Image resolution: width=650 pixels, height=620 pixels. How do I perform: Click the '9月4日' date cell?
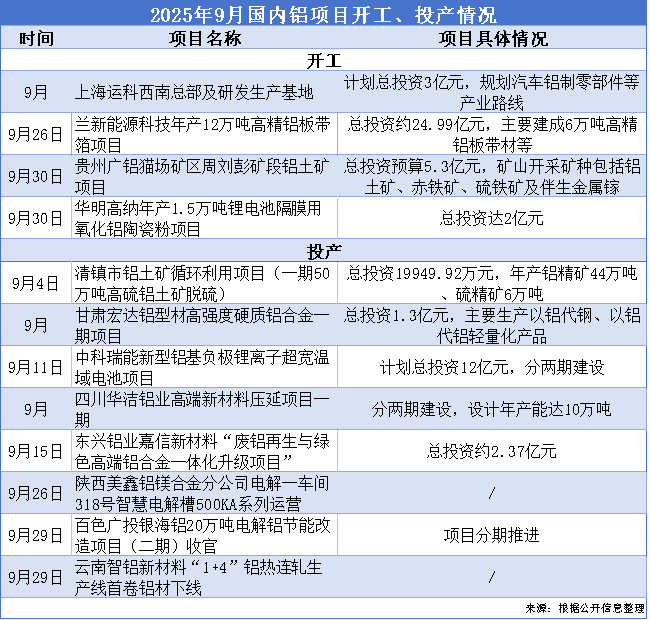point(36,282)
